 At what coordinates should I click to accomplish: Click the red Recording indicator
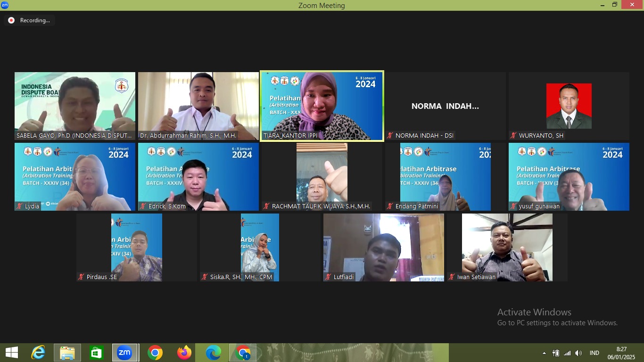(x=11, y=20)
